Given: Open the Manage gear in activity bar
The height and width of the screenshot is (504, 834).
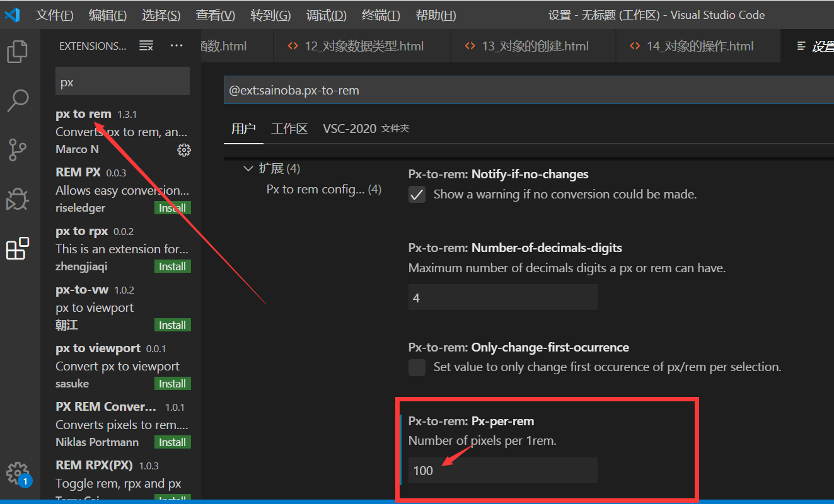Looking at the screenshot, I should pos(18,473).
